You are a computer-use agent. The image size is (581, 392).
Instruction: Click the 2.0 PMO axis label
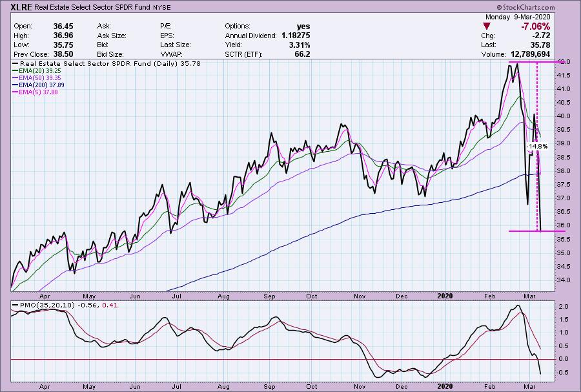click(564, 306)
